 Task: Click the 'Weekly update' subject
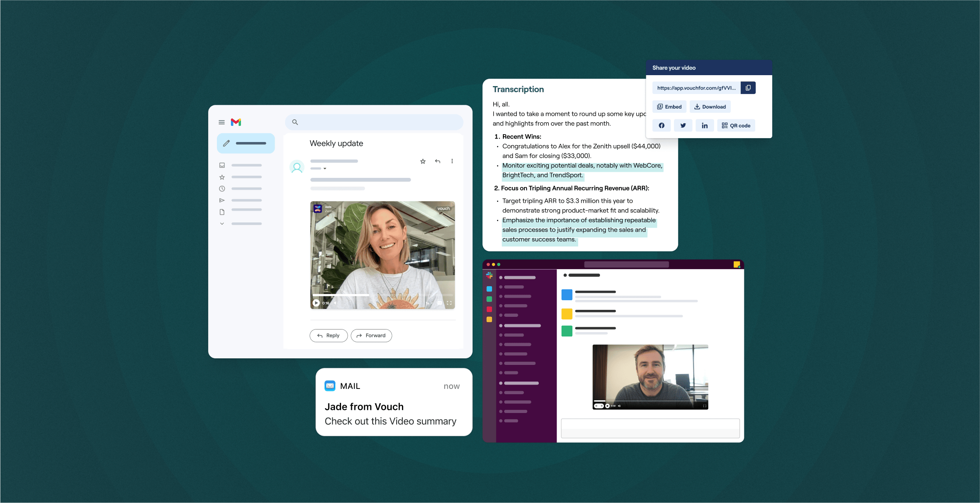(x=336, y=143)
